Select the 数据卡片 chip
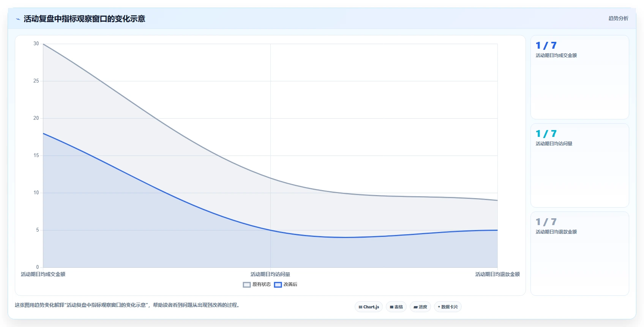This screenshot has height=327, width=644. point(448,307)
